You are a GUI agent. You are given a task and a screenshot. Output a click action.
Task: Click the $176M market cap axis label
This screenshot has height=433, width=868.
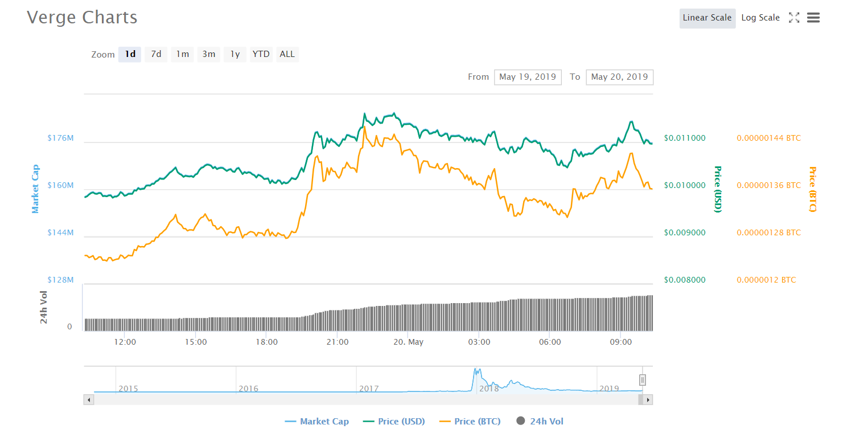(x=60, y=138)
